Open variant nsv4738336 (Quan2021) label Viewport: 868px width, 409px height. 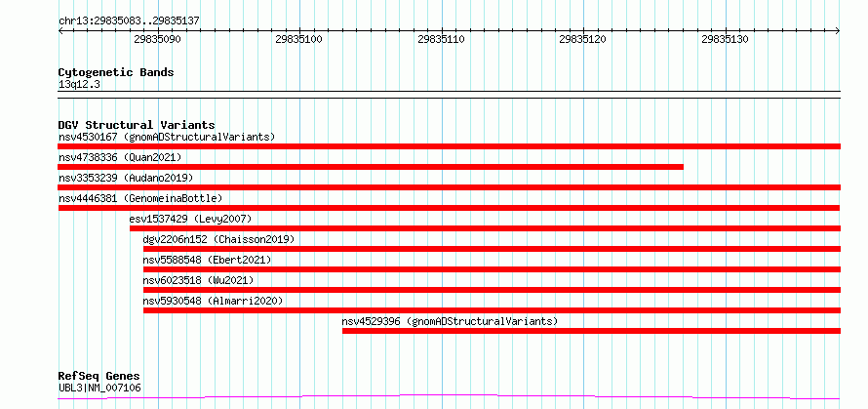(x=120, y=157)
